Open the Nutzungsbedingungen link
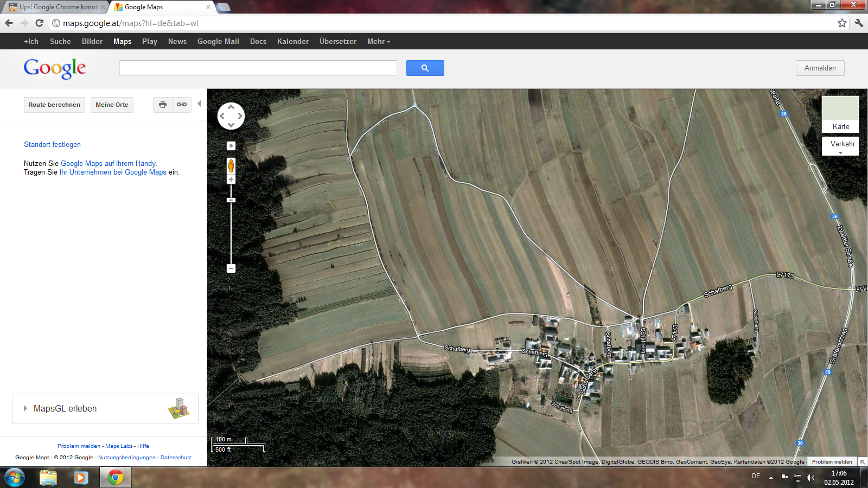868x488 pixels. pos(127,458)
